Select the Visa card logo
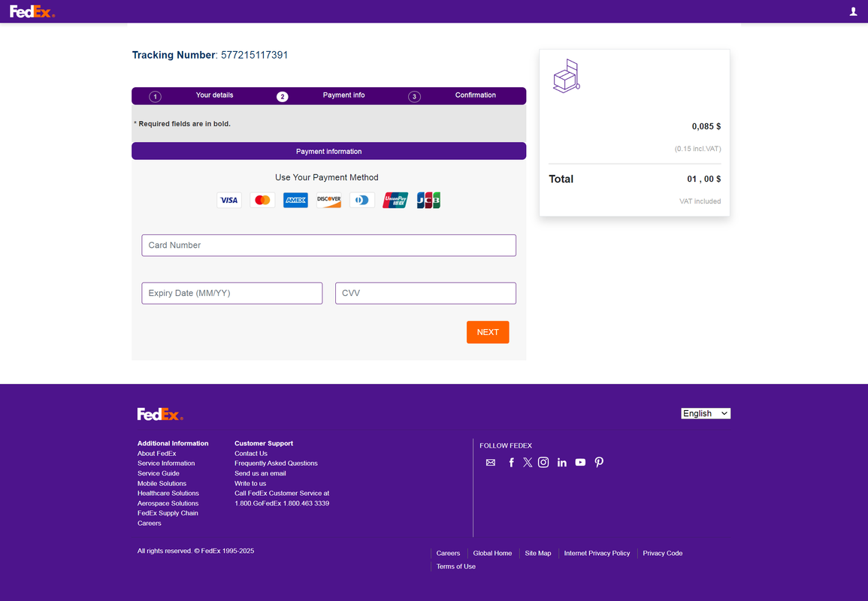This screenshot has width=868, height=601. pos(229,201)
